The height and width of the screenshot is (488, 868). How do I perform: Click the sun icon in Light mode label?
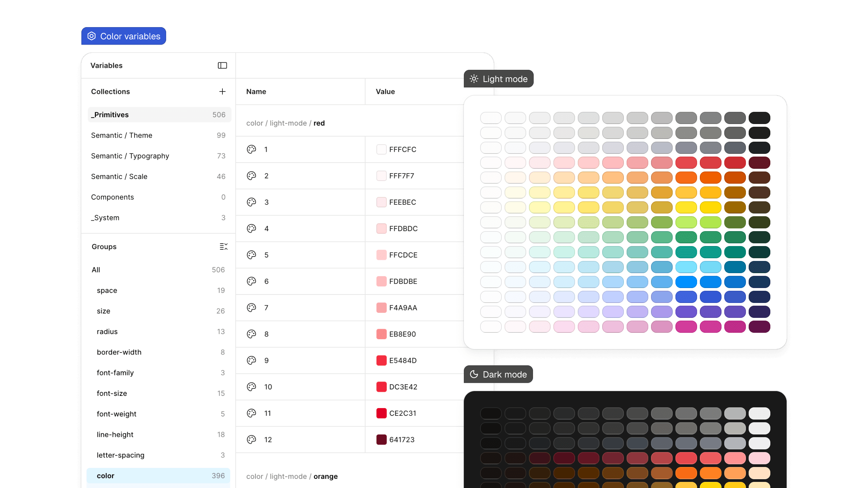pyautogui.click(x=474, y=79)
